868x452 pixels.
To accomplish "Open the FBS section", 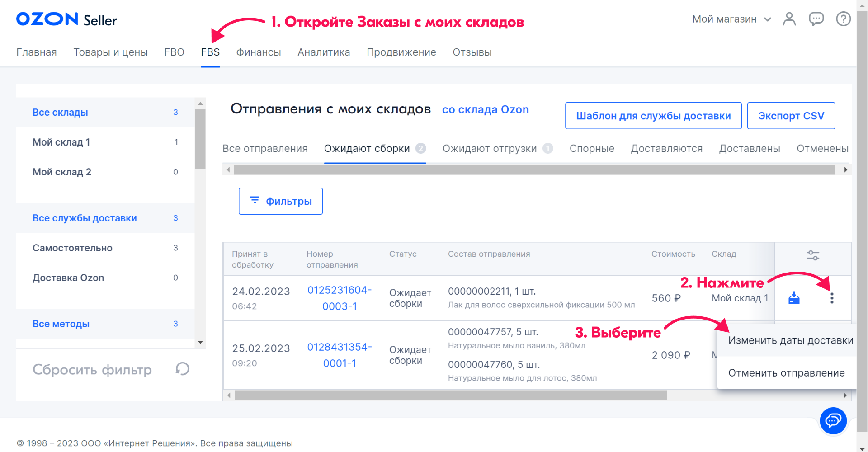I will coord(210,52).
